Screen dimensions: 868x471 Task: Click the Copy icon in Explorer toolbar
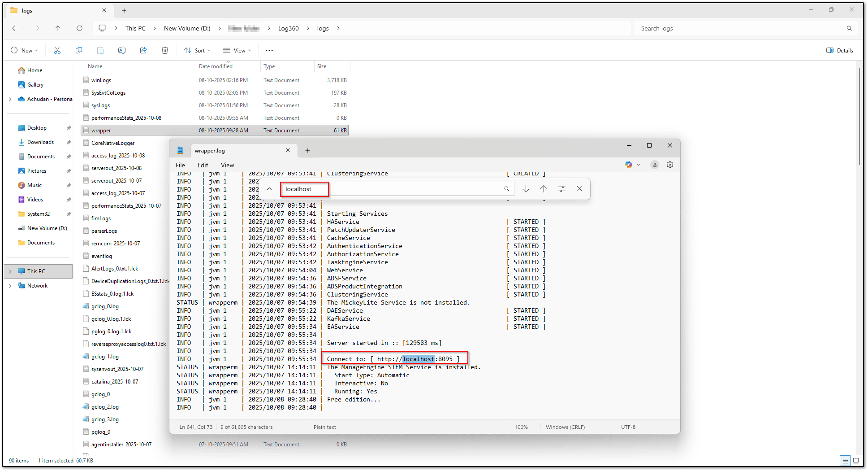79,51
